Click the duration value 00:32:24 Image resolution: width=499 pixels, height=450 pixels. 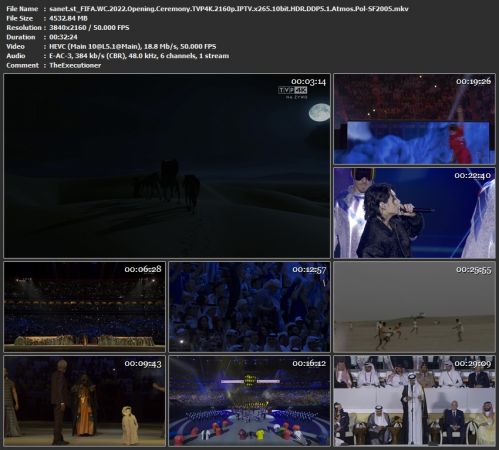pyautogui.click(x=63, y=37)
